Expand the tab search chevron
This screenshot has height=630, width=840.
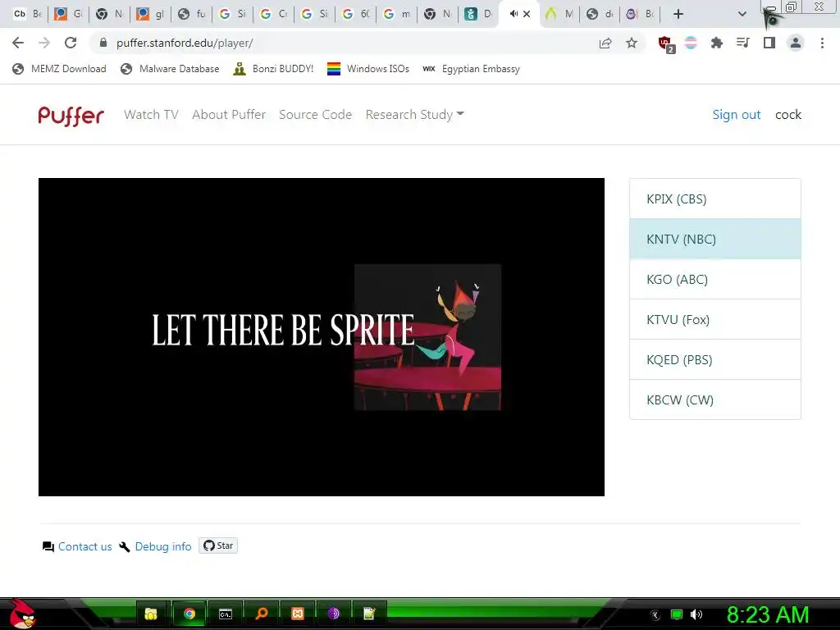click(x=742, y=14)
